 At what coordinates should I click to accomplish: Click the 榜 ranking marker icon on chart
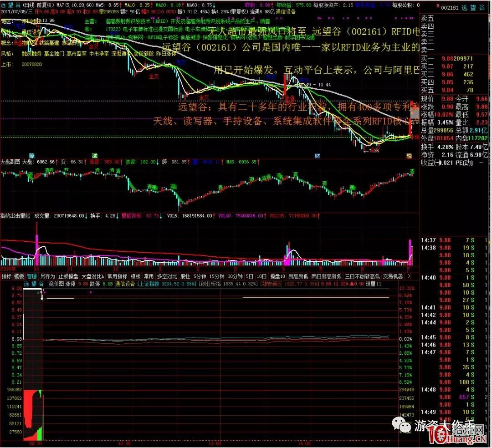tap(409, 156)
